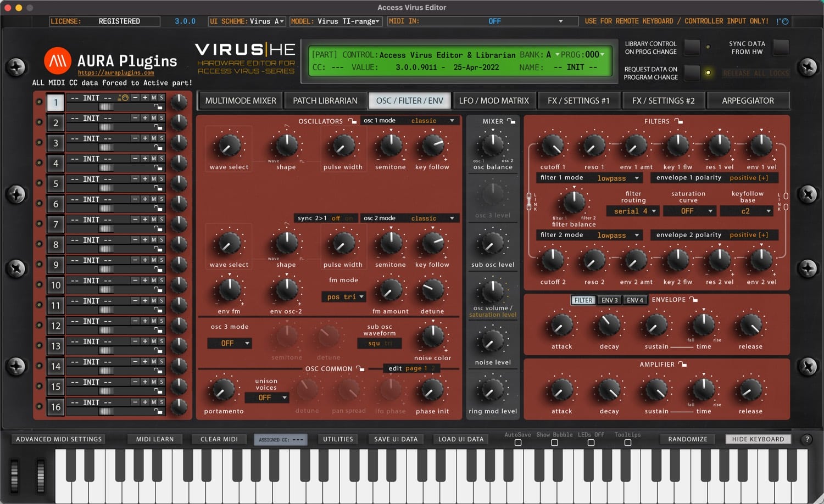824x504 pixels.
Task: Open the auraplugins.com link
Action: (x=116, y=72)
